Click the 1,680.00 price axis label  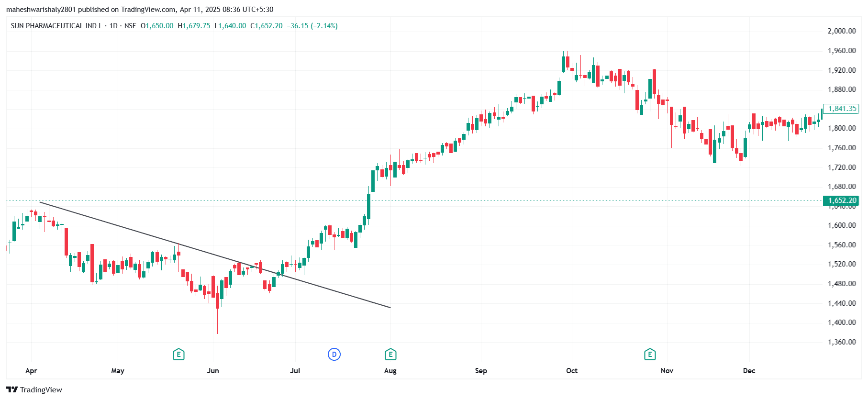click(842, 187)
